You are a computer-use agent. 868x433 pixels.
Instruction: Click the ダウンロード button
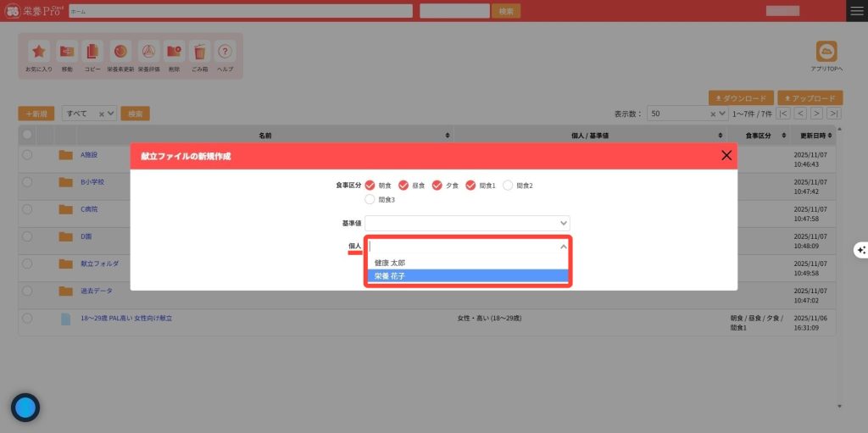point(740,98)
